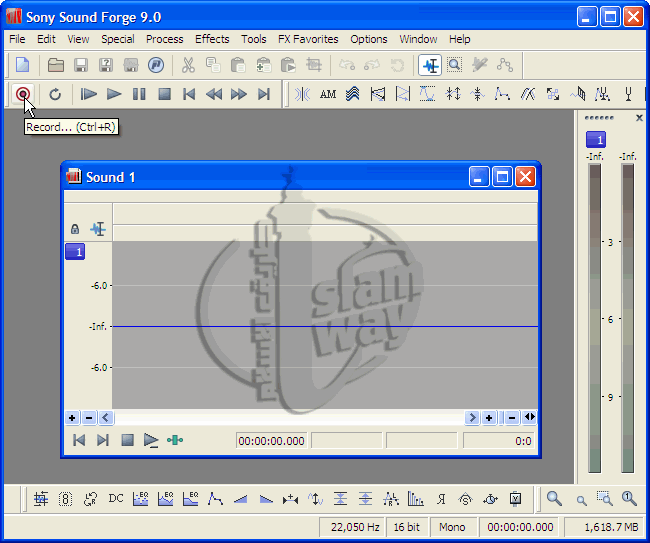Click Forward in main transport toolbar
The image size is (650, 543).
(239, 94)
